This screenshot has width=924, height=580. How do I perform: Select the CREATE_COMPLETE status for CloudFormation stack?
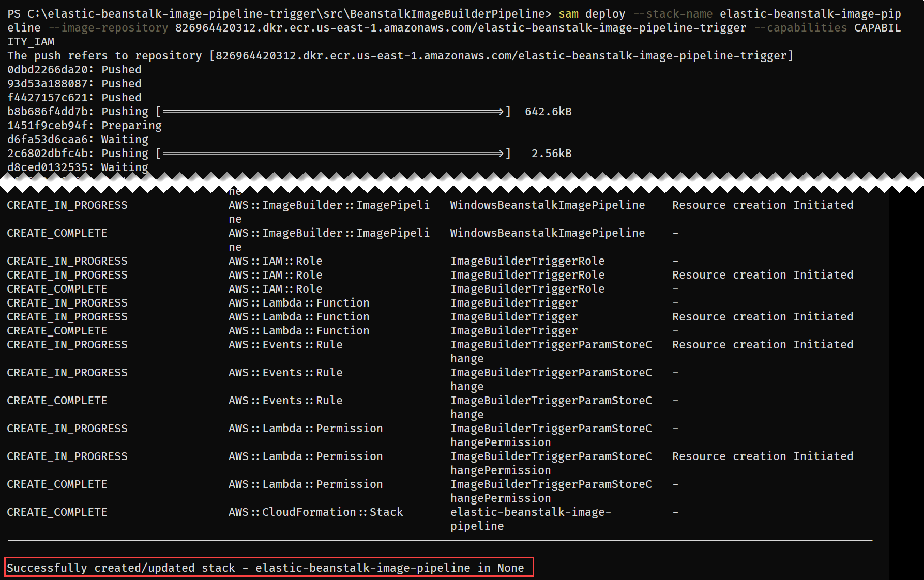click(x=57, y=512)
